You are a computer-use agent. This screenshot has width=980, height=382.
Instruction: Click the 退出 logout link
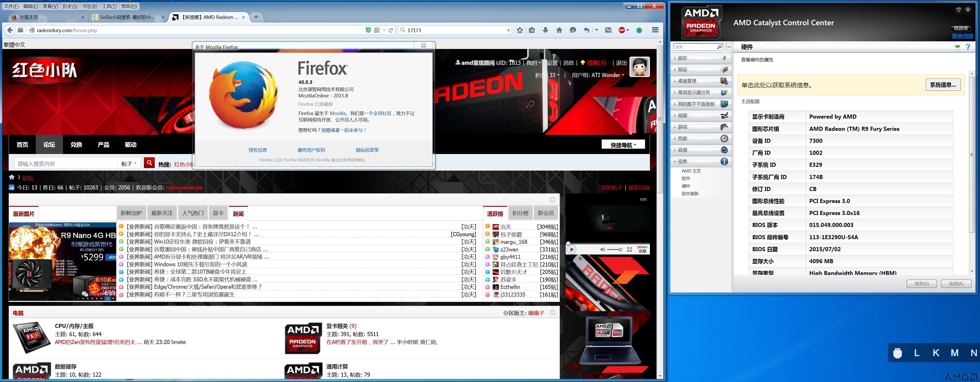(x=621, y=63)
